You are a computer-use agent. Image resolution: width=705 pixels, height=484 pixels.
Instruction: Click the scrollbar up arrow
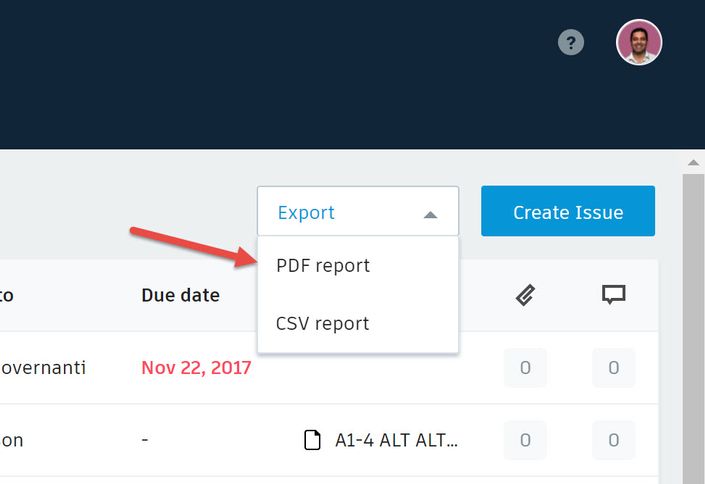(694, 161)
